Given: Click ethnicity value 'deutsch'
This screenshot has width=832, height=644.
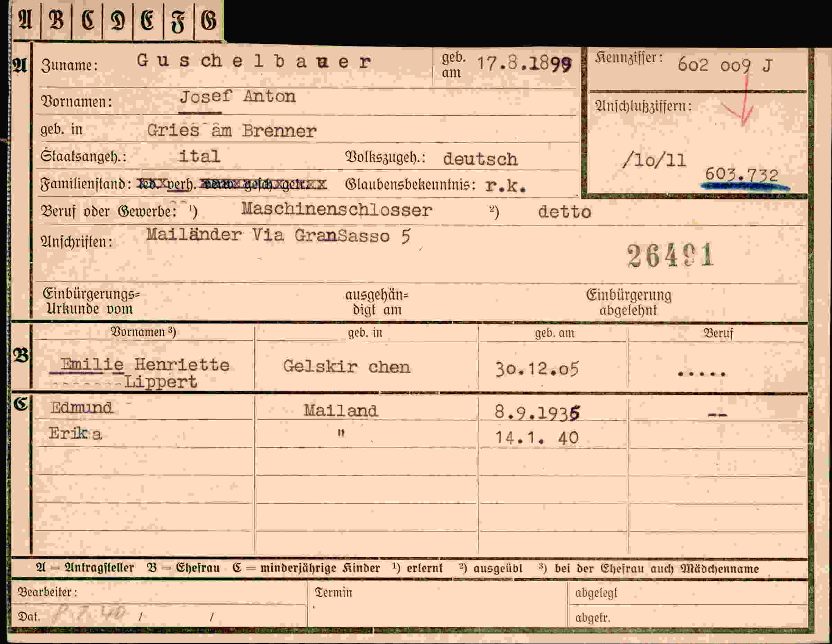Looking at the screenshot, I should (480, 159).
